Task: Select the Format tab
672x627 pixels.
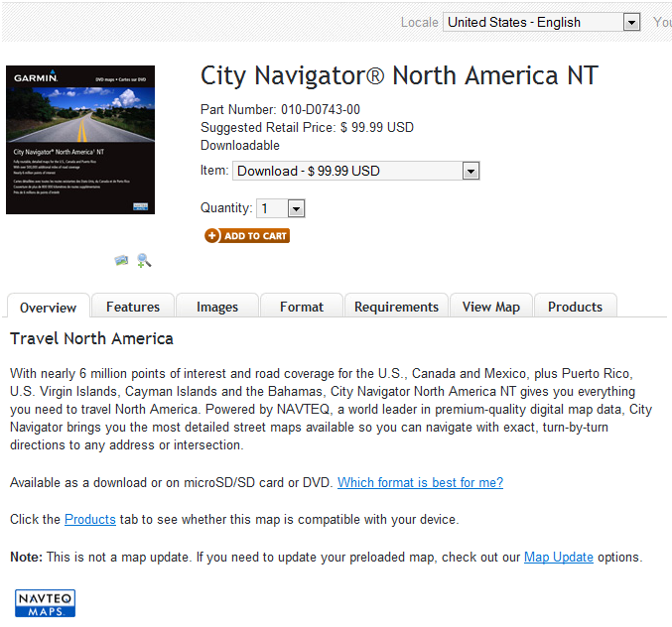Action: [x=302, y=307]
